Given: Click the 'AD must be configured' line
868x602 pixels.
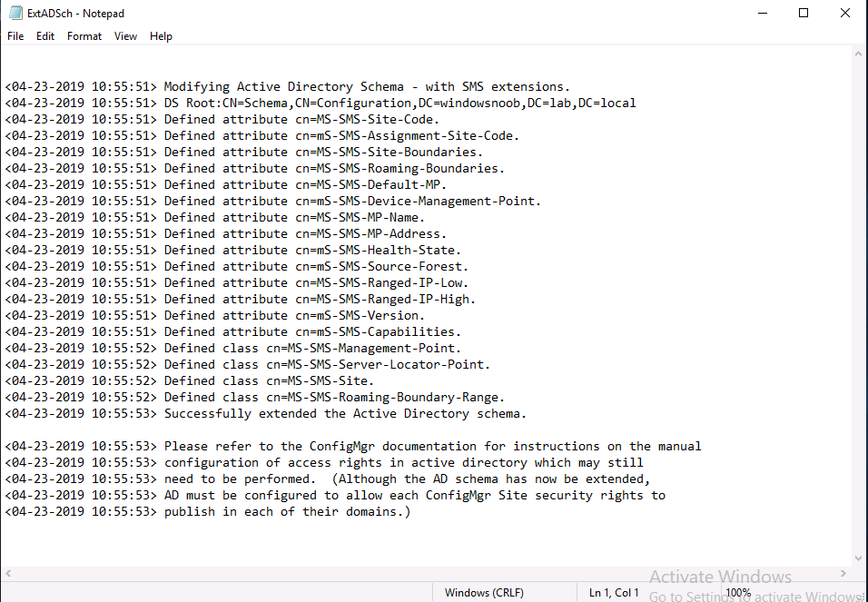Looking at the screenshot, I should pos(335,495).
